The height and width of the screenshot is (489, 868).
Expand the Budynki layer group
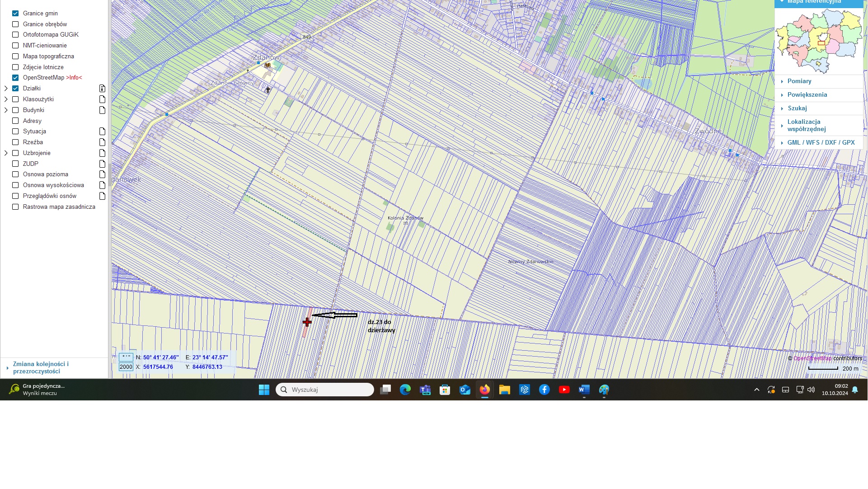(x=6, y=110)
